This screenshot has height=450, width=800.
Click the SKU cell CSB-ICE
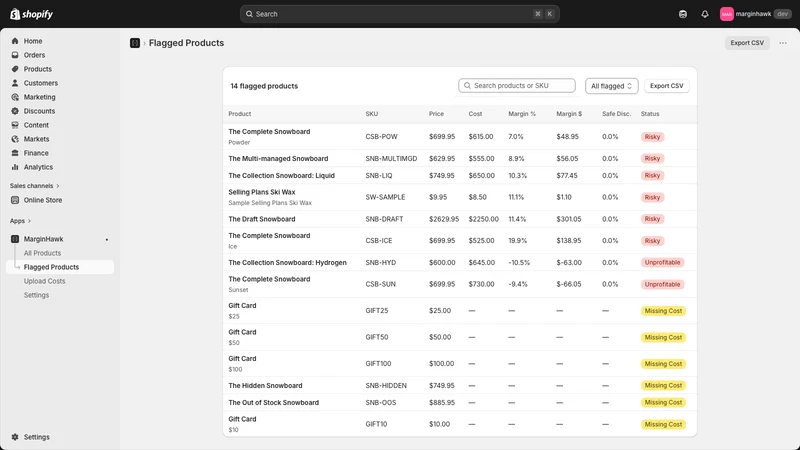point(379,240)
